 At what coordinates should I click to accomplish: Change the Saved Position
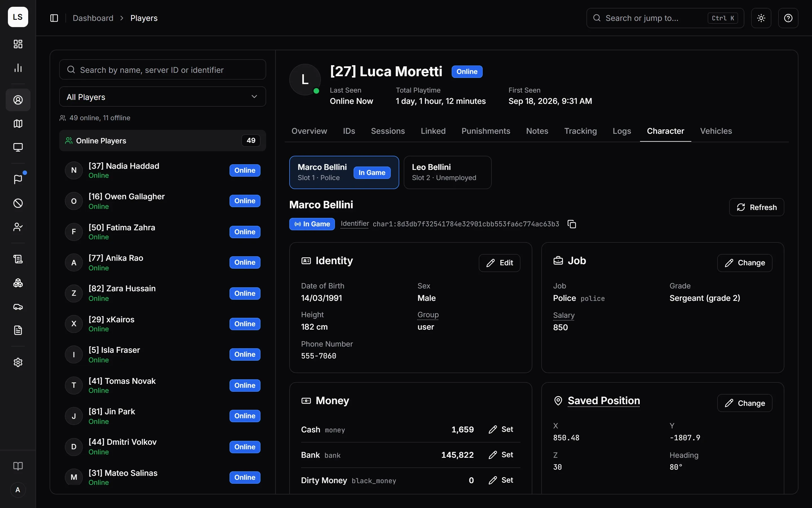coord(745,403)
